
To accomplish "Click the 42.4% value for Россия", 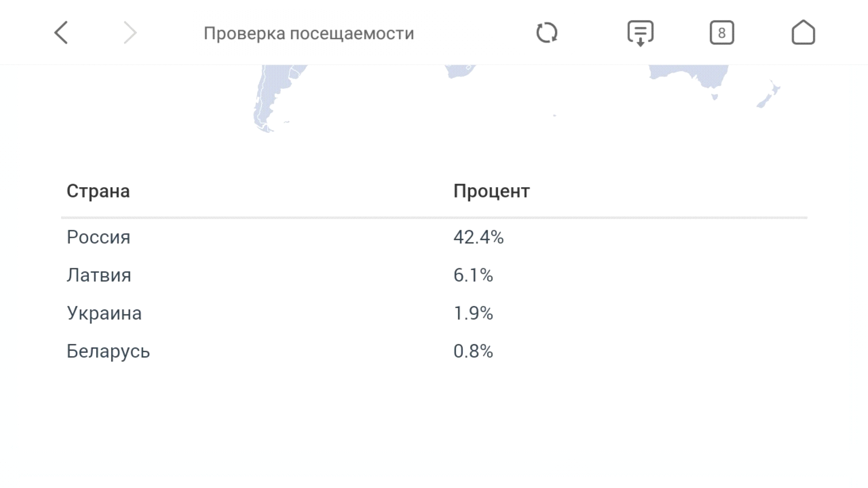I will 478,237.
